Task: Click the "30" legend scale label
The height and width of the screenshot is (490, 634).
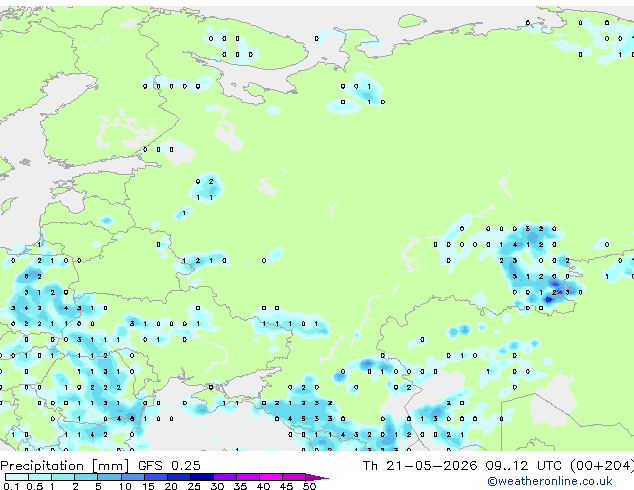Action: coord(217,486)
